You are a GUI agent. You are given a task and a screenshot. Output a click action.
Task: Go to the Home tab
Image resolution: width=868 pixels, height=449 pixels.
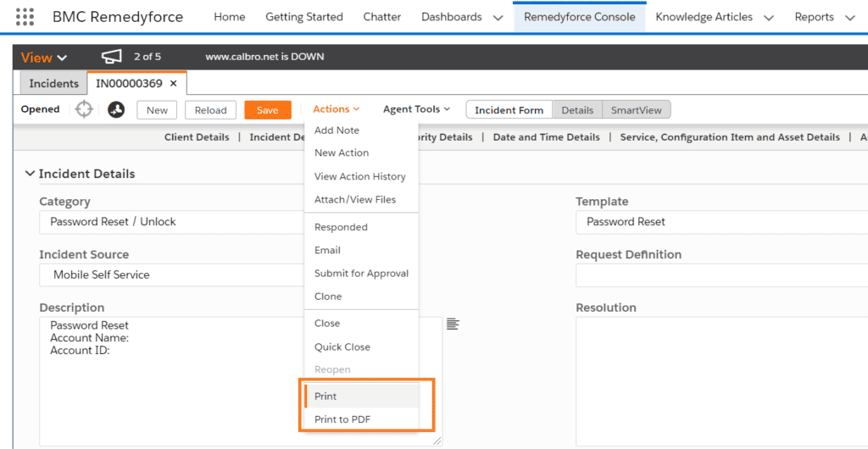tap(229, 17)
